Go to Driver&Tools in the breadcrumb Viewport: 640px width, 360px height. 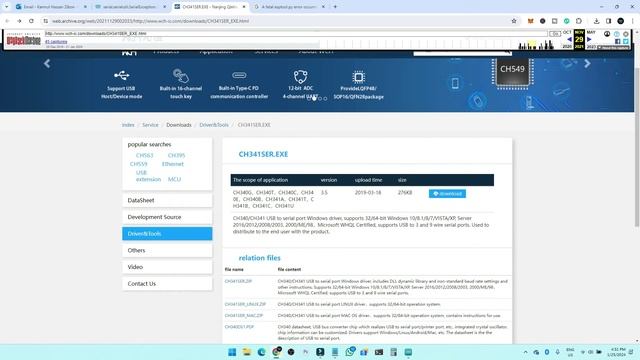click(214, 125)
